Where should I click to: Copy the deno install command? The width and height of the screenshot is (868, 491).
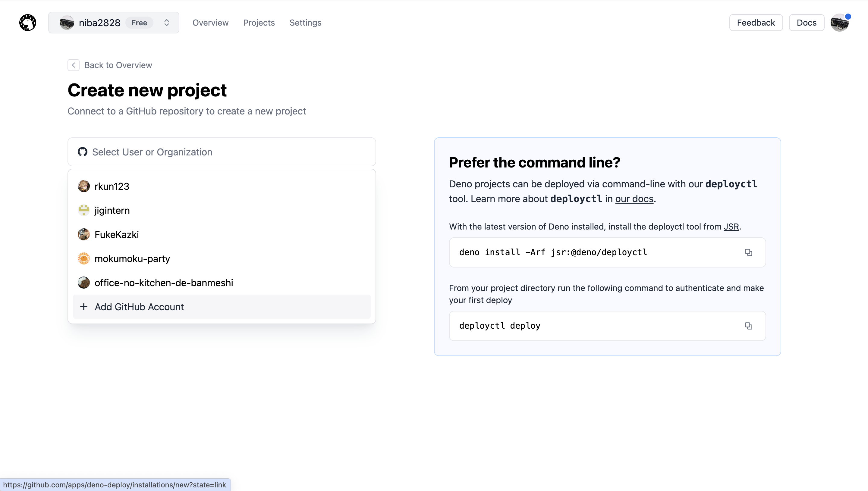coord(748,252)
